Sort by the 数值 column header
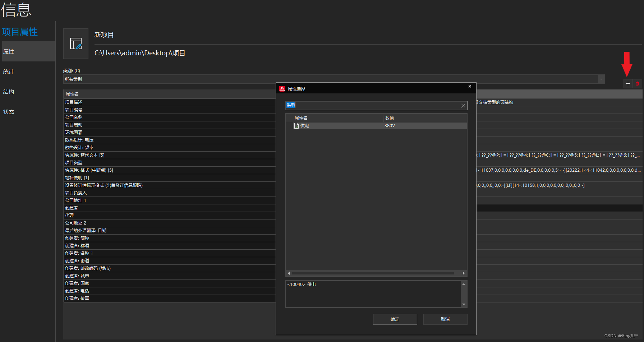 click(390, 118)
